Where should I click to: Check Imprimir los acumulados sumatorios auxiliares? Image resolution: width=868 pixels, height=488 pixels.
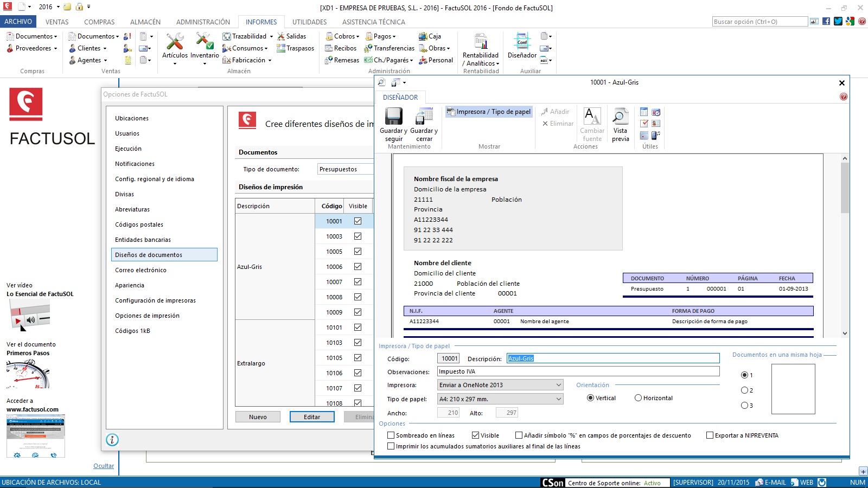coord(391,446)
